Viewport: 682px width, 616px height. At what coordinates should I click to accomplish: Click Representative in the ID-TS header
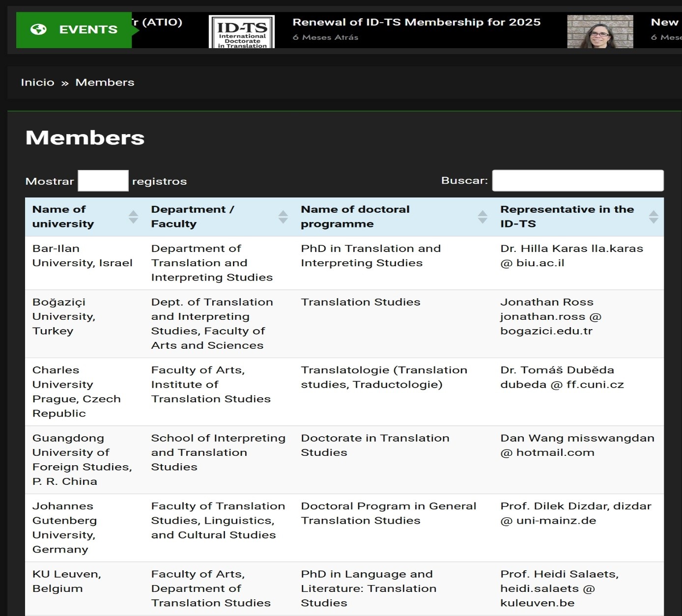[567, 217]
